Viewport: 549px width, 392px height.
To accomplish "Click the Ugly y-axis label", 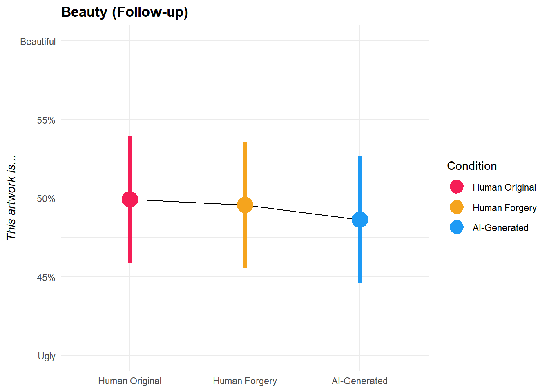I will click(47, 356).
